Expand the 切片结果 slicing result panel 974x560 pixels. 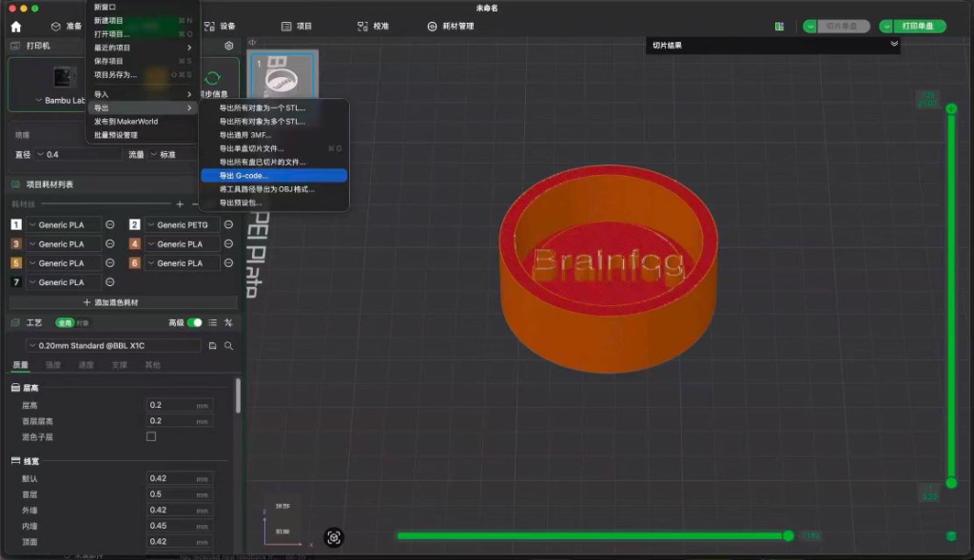click(x=894, y=44)
